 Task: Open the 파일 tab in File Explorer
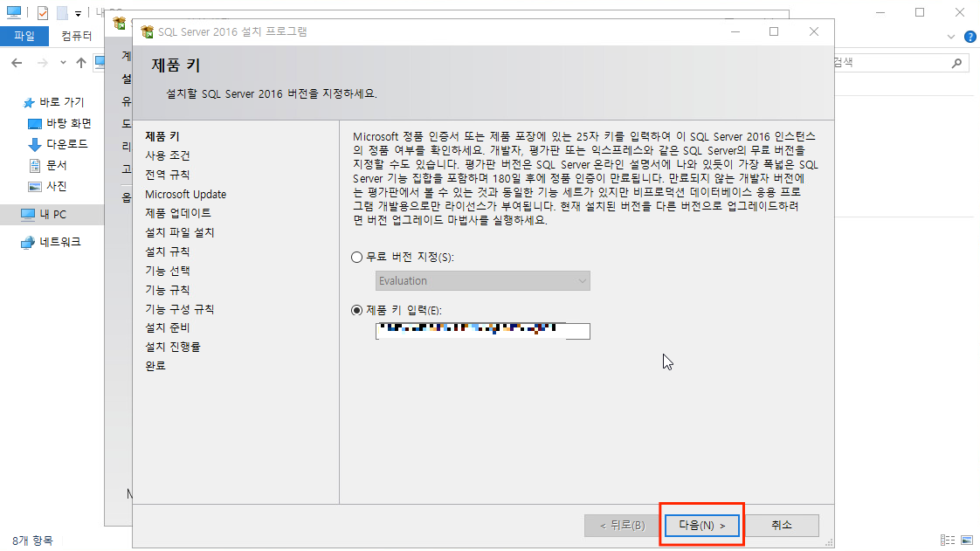click(24, 36)
